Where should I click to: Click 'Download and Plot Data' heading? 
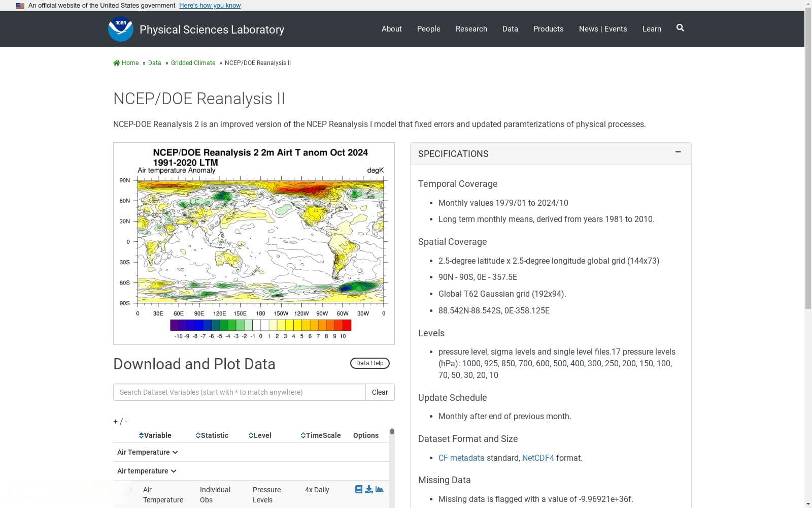194,364
